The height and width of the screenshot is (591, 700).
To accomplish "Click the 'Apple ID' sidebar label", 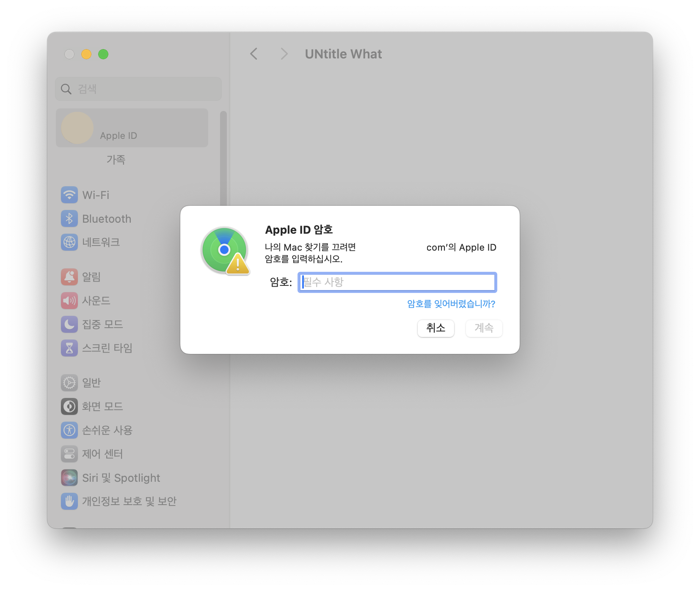I will pyautogui.click(x=119, y=135).
